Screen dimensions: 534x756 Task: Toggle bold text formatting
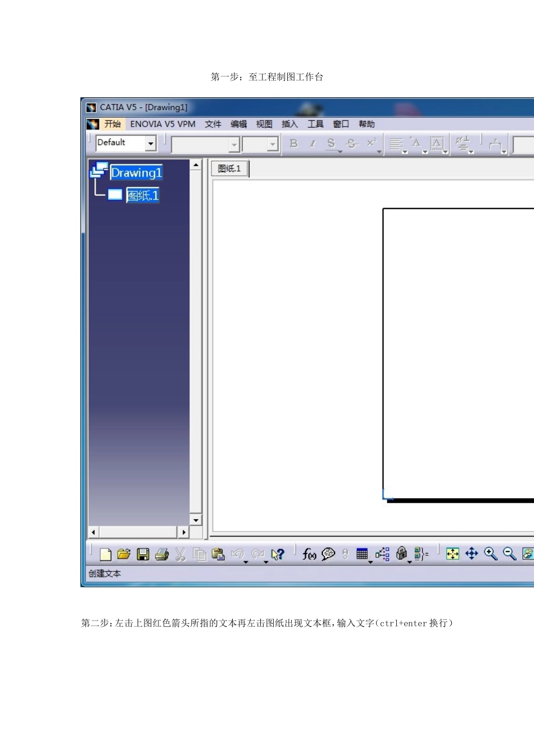[293, 143]
